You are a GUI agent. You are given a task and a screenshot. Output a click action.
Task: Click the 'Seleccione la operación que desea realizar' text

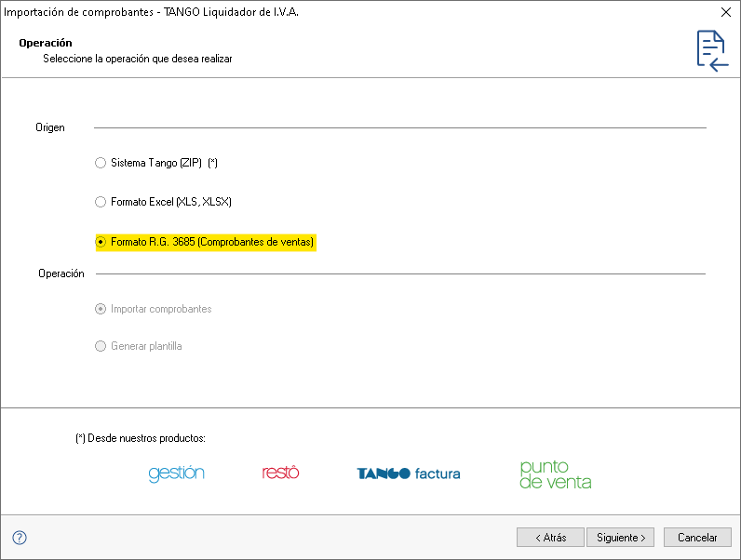tap(138, 59)
